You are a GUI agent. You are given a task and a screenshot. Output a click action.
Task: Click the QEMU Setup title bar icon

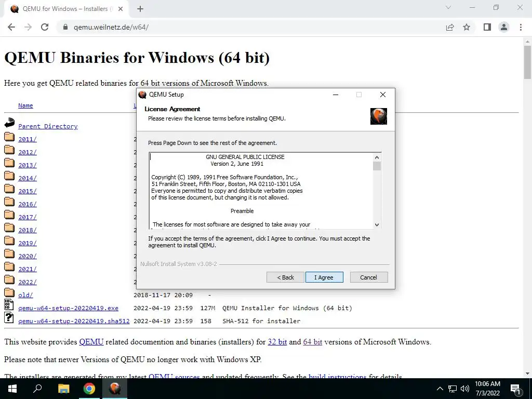click(142, 95)
